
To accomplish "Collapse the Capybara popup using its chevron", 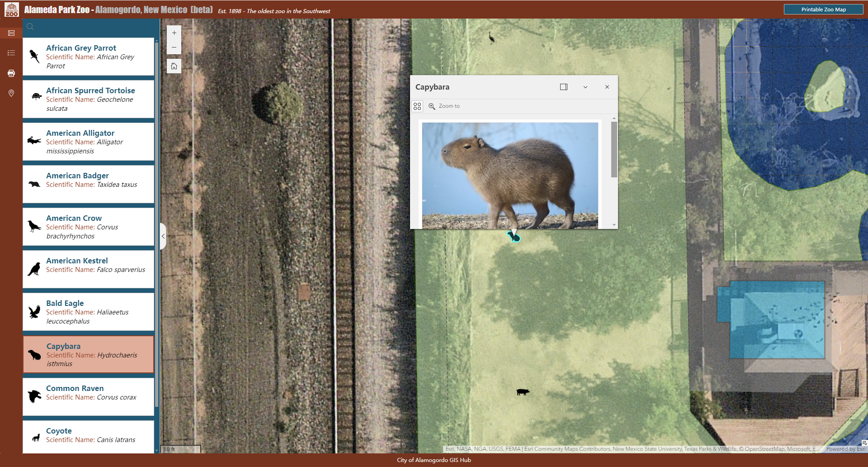I will click(x=585, y=87).
